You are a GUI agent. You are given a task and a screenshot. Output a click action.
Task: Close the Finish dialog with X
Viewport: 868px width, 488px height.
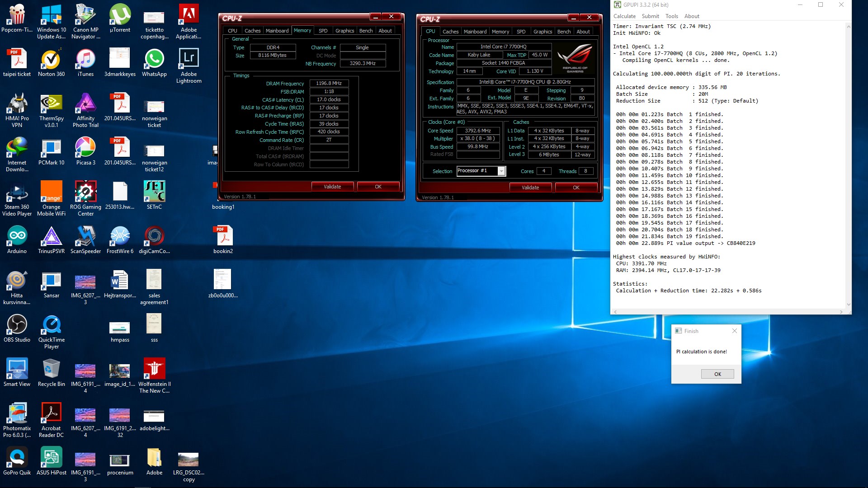(x=734, y=331)
